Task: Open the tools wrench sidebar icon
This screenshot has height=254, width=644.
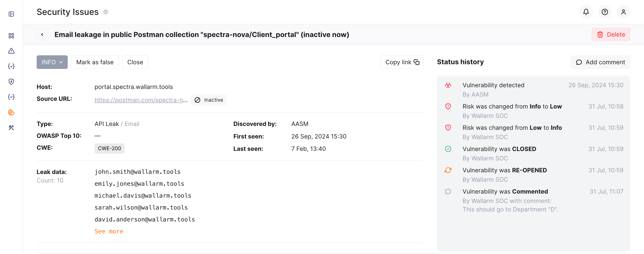Action: (x=11, y=128)
